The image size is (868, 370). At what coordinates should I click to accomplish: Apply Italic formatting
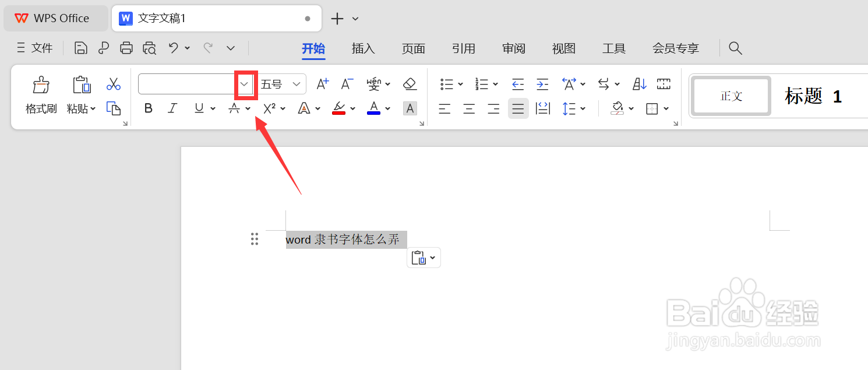[x=172, y=108]
